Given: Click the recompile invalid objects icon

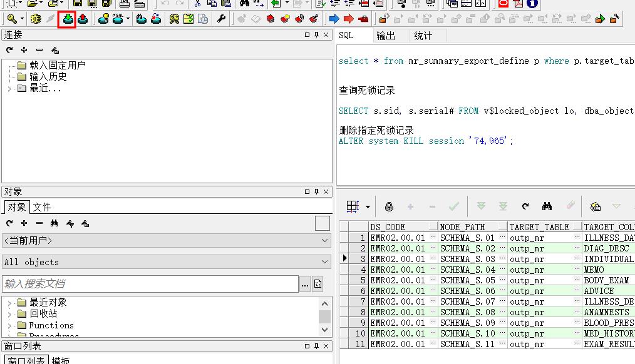Looking at the screenshot, I should pyautogui.click(x=155, y=19).
